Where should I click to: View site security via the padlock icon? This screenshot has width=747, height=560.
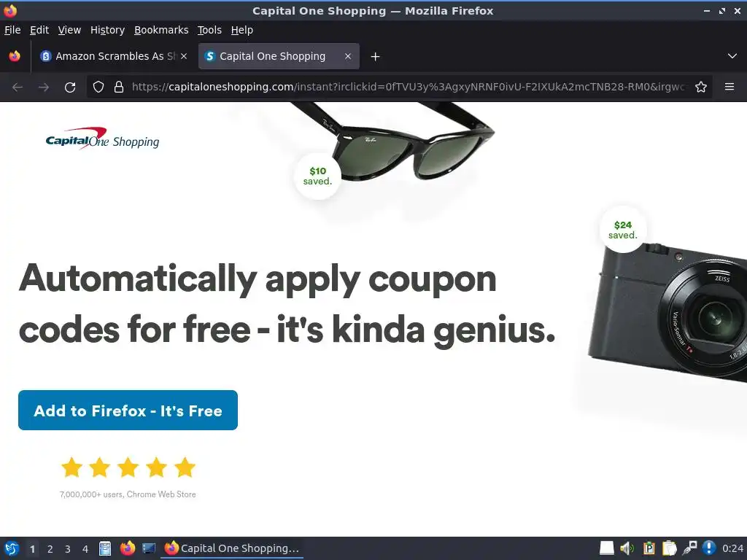point(119,87)
